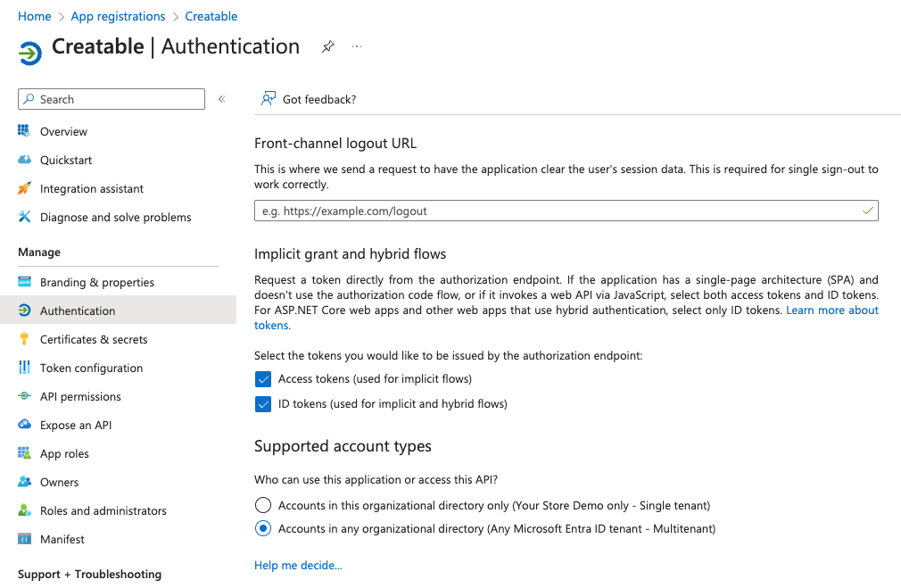901x588 pixels.
Task: Click the Token configuration bars icon
Action: 24,368
